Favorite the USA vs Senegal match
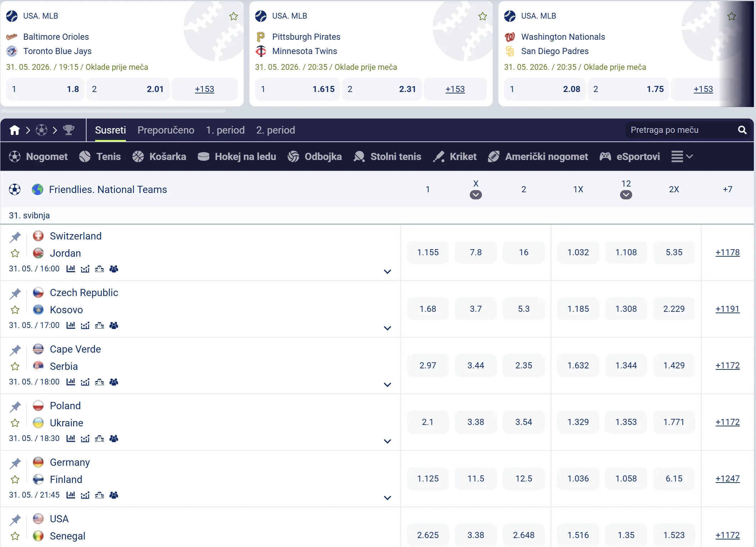The image size is (756, 547). point(15,536)
